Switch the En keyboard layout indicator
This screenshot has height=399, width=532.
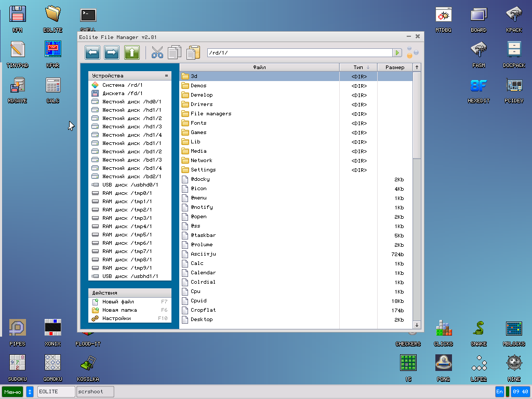(x=499, y=391)
